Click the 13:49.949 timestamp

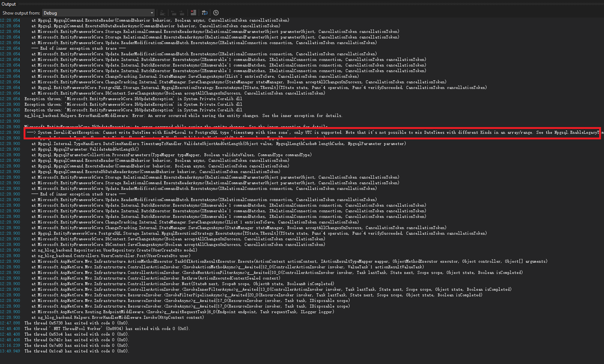(10, 351)
